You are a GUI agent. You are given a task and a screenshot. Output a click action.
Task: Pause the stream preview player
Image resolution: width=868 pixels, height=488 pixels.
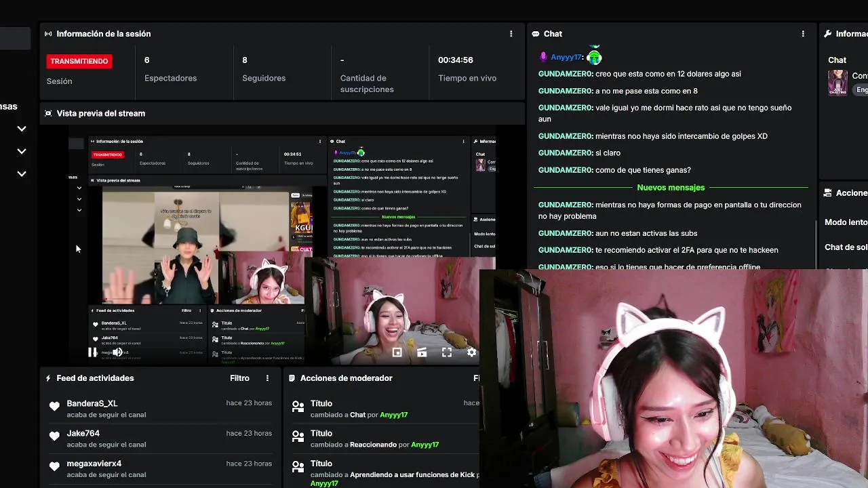(93, 352)
